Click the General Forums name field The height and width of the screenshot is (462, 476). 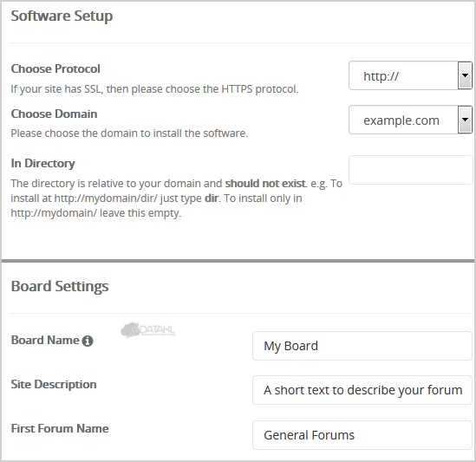(x=362, y=435)
